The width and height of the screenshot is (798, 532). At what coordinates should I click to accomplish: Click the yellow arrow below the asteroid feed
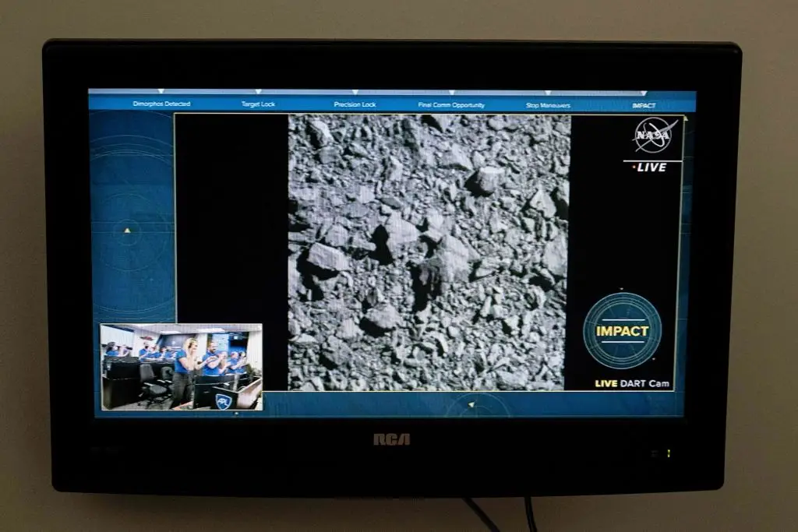coord(471,405)
